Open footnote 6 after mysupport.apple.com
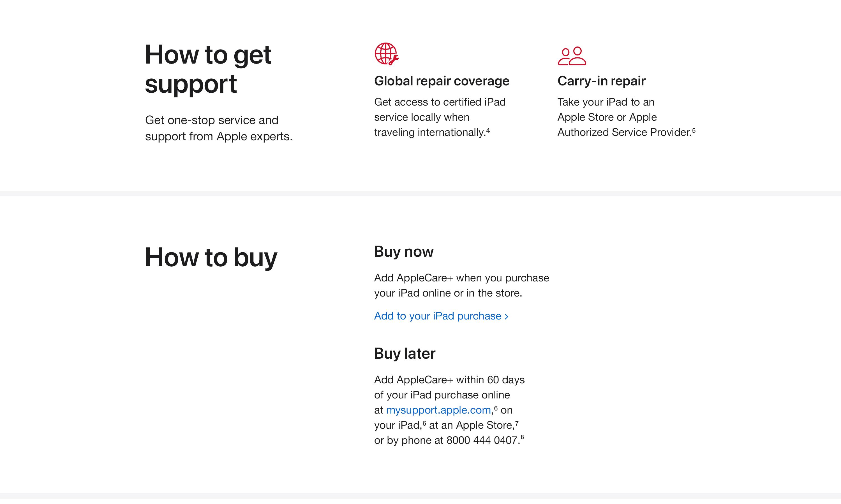This screenshot has height=504, width=841. [x=496, y=408]
